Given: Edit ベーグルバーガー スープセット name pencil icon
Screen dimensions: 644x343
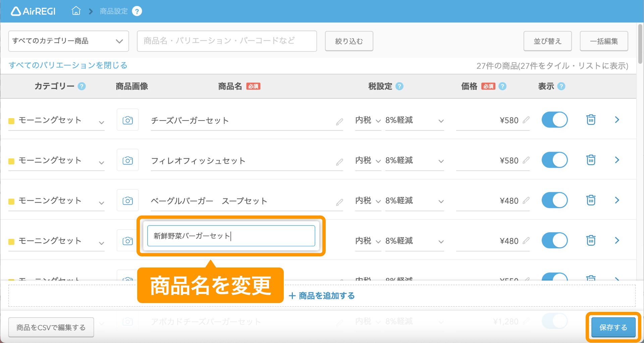Looking at the screenshot, I should 339,202.
